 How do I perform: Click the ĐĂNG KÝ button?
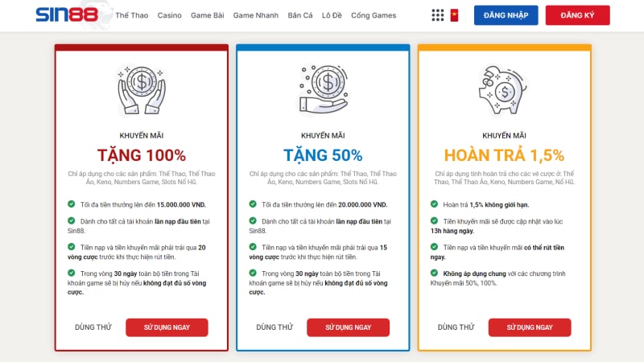tap(577, 15)
